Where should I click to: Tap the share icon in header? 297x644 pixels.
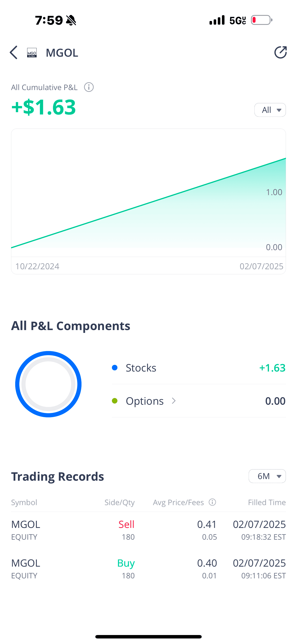pos(280,53)
